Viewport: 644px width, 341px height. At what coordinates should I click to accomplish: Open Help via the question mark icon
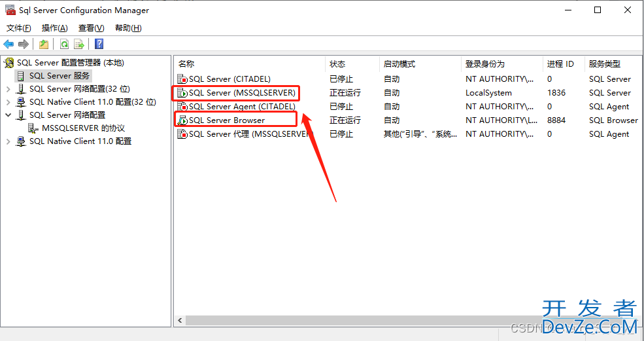[x=99, y=44]
